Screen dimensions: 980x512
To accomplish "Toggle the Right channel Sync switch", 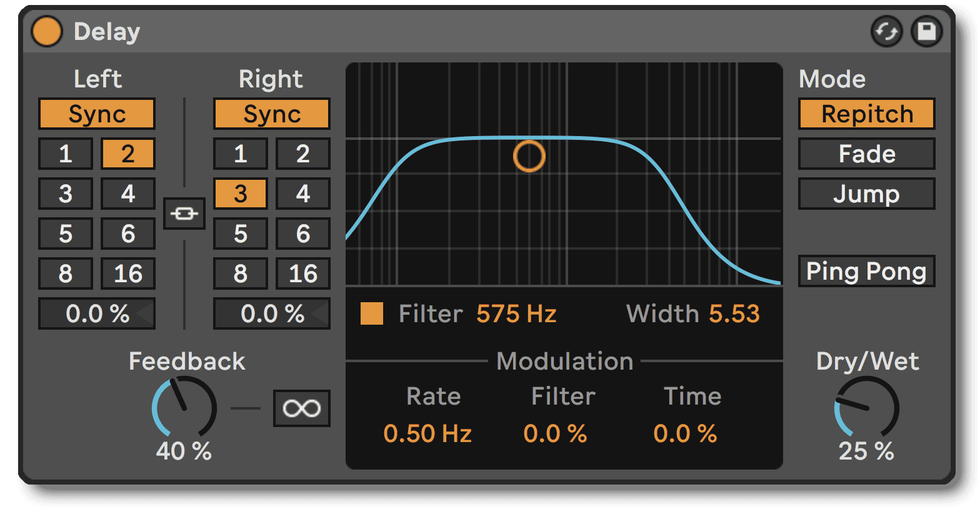I will tap(272, 114).
